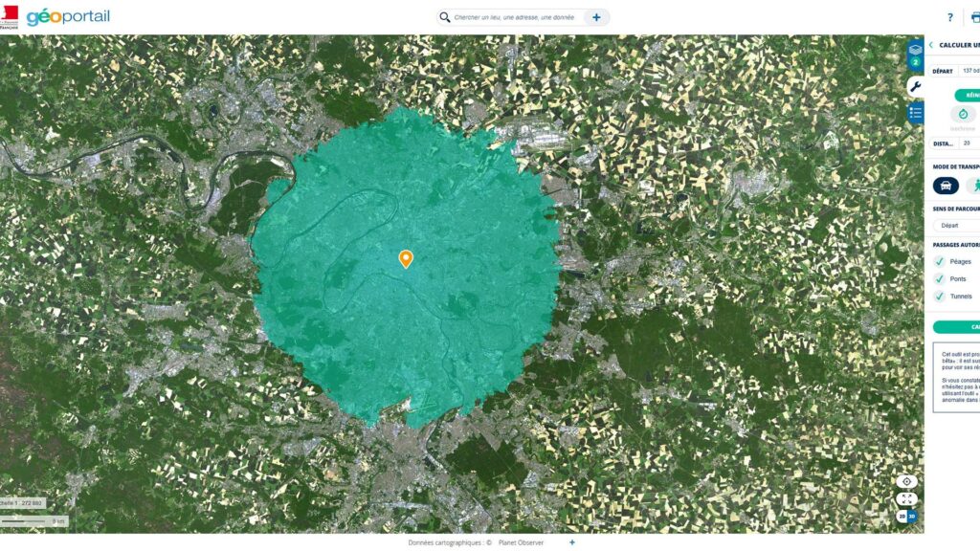
Task: Click the orange departure marker on the map
Action: point(406,258)
